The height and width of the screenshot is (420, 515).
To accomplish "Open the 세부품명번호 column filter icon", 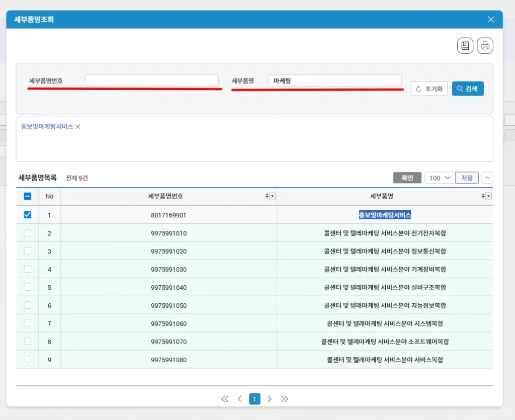I will coord(273,196).
